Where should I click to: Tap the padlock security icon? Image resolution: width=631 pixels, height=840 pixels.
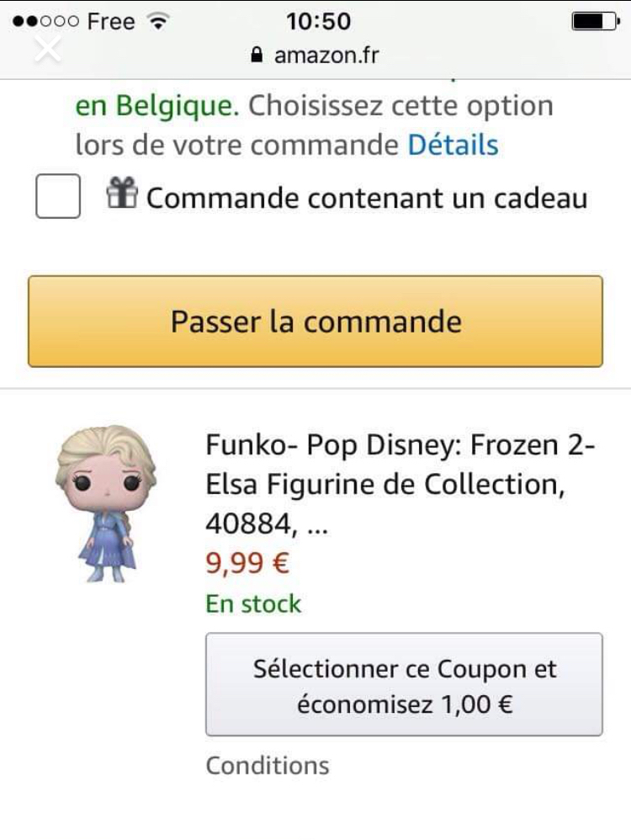[257, 56]
